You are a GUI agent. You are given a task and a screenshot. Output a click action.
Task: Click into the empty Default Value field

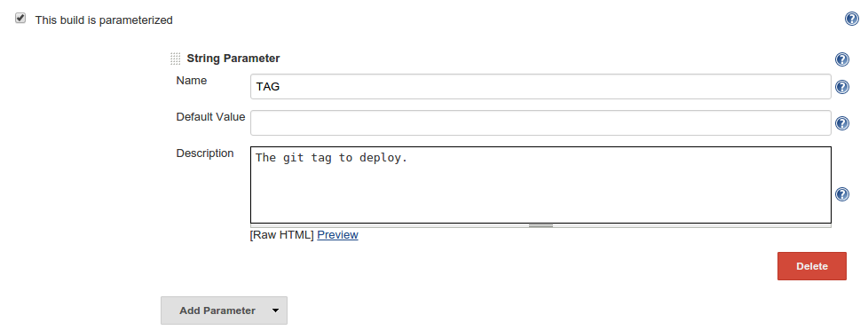[x=541, y=122]
